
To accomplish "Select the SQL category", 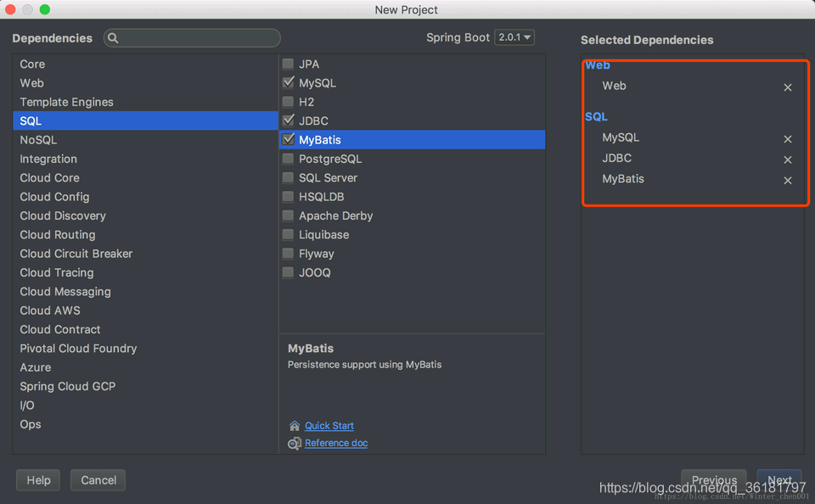I will (145, 121).
